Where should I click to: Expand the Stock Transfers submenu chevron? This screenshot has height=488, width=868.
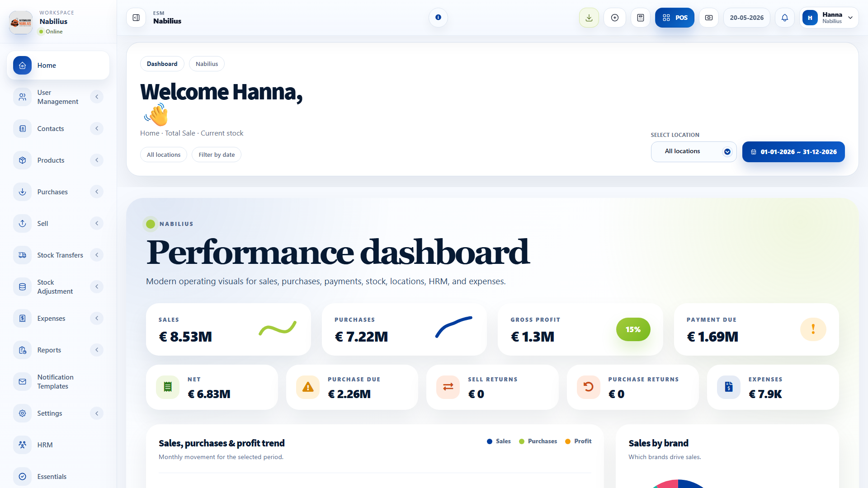97,255
